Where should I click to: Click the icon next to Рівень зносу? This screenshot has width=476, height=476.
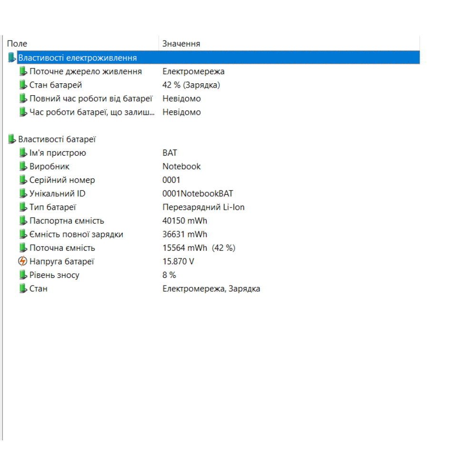click(23, 275)
